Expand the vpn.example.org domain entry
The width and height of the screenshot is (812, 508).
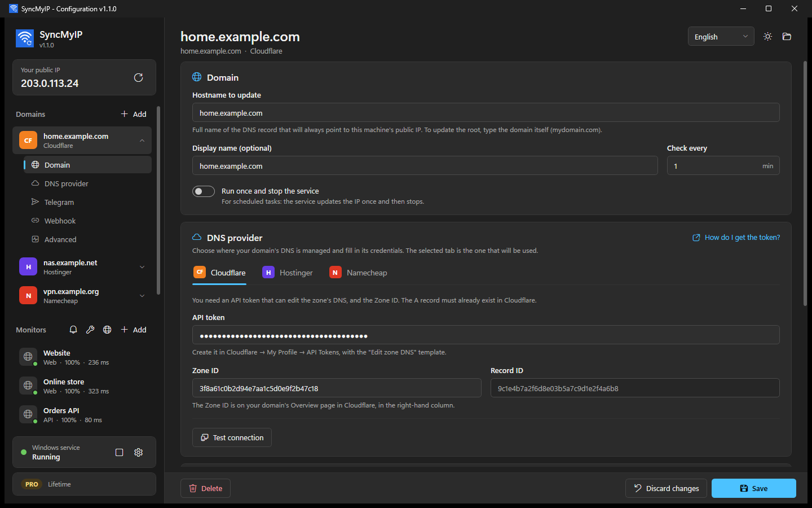(x=142, y=295)
